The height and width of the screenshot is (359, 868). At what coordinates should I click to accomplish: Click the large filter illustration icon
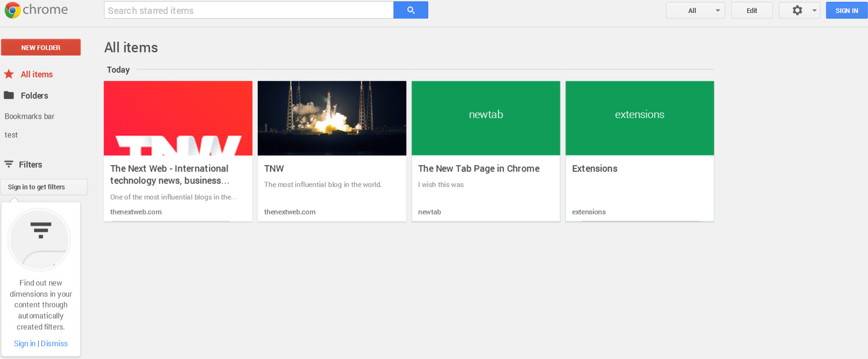click(40, 239)
